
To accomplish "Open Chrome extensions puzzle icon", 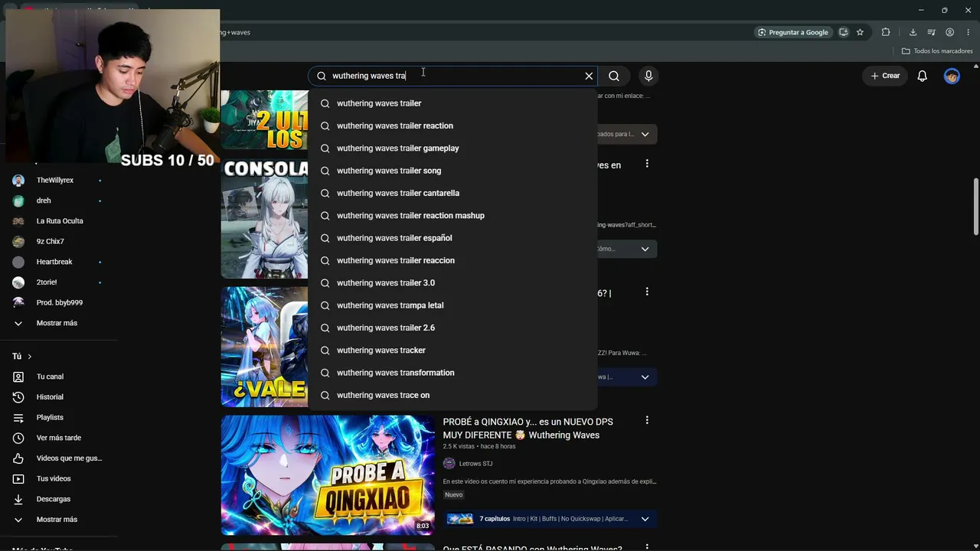I will pos(886,32).
